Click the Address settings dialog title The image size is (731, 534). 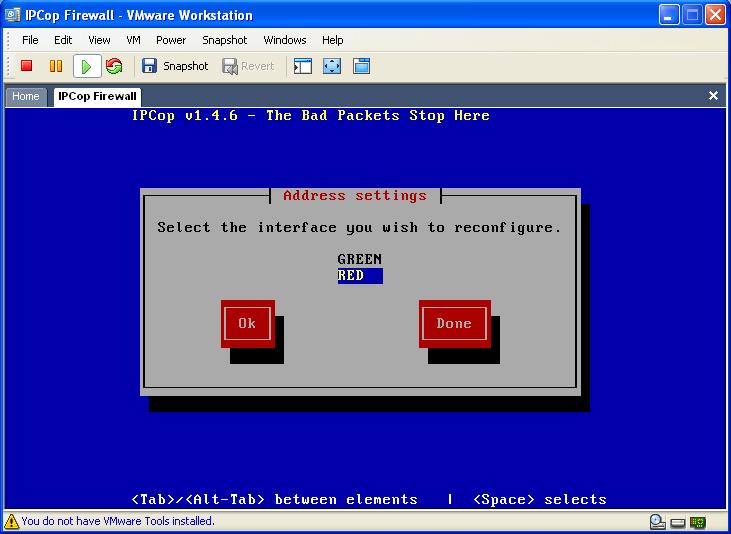click(x=355, y=195)
